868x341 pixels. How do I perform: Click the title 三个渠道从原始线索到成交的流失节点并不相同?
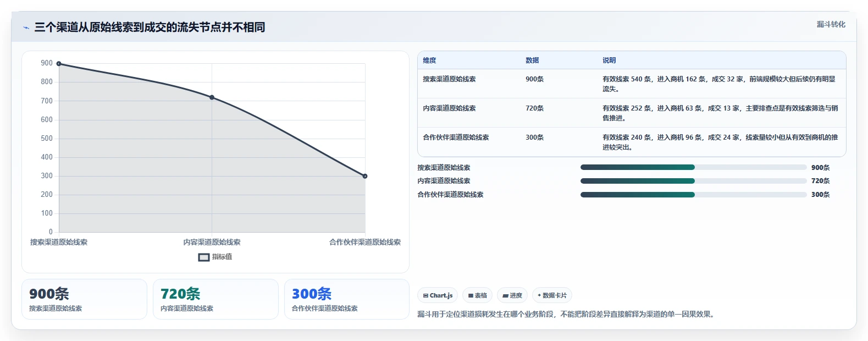150,27
